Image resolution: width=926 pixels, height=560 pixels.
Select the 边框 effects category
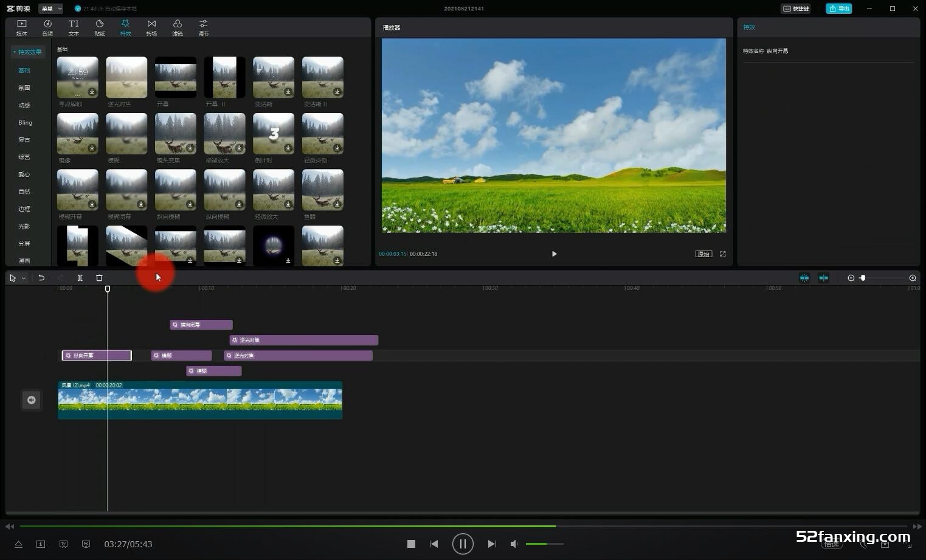(x=24, y=209)
